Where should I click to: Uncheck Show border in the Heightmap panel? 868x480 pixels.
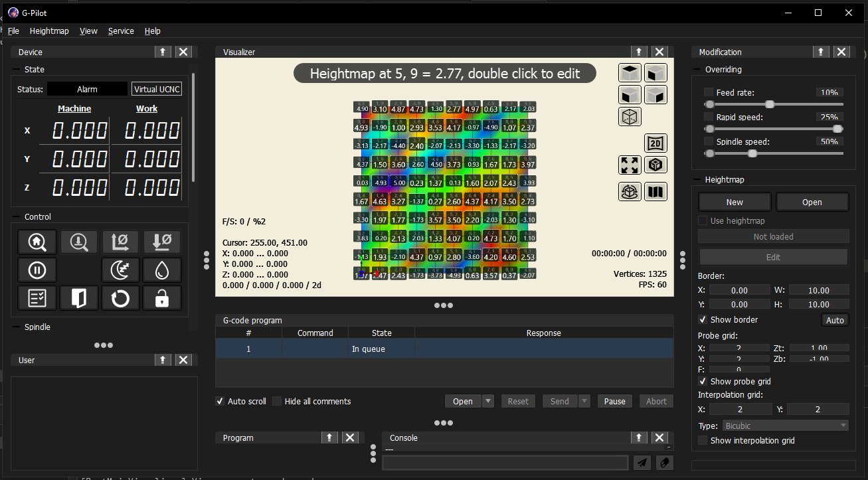click(x=702, y=319)
